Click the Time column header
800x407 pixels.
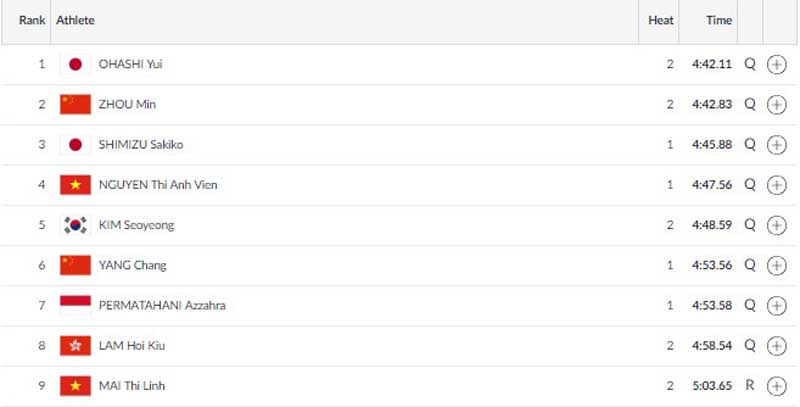point(719,20)
